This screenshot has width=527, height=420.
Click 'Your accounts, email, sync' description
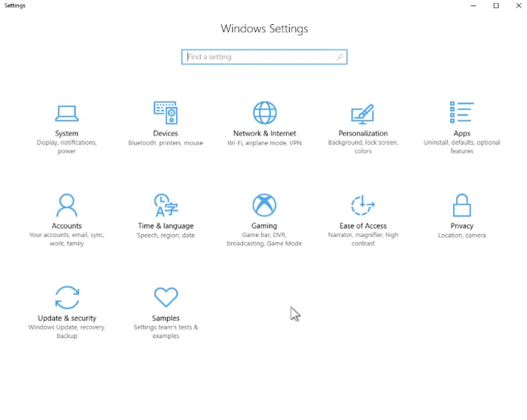[66, 239]
